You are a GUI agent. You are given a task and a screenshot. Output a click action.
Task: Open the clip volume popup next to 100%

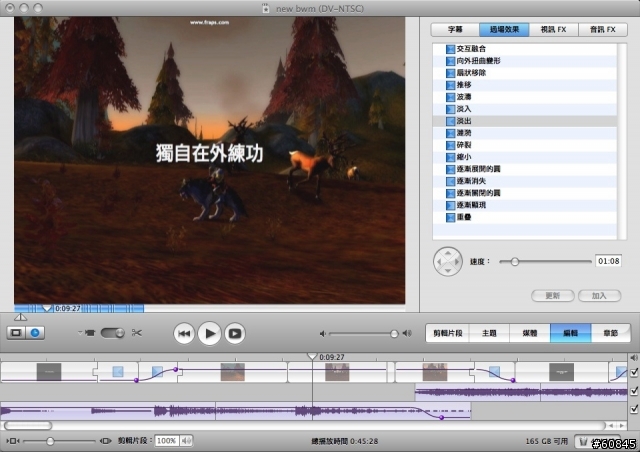[x=187, y=441]
